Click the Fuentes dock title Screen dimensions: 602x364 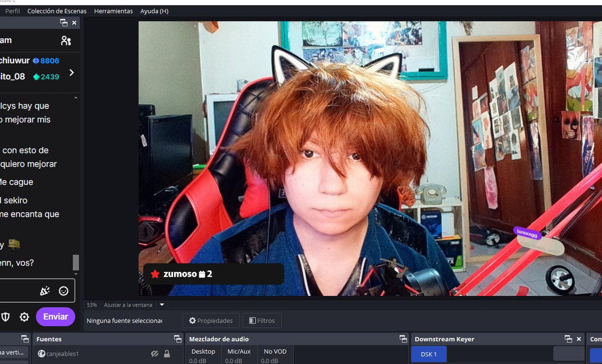click(49, 339)
